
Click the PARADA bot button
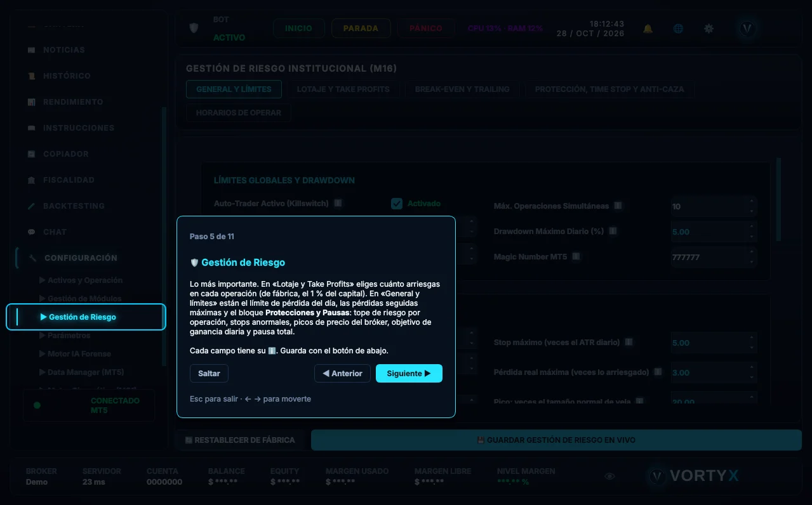[361, 29]
